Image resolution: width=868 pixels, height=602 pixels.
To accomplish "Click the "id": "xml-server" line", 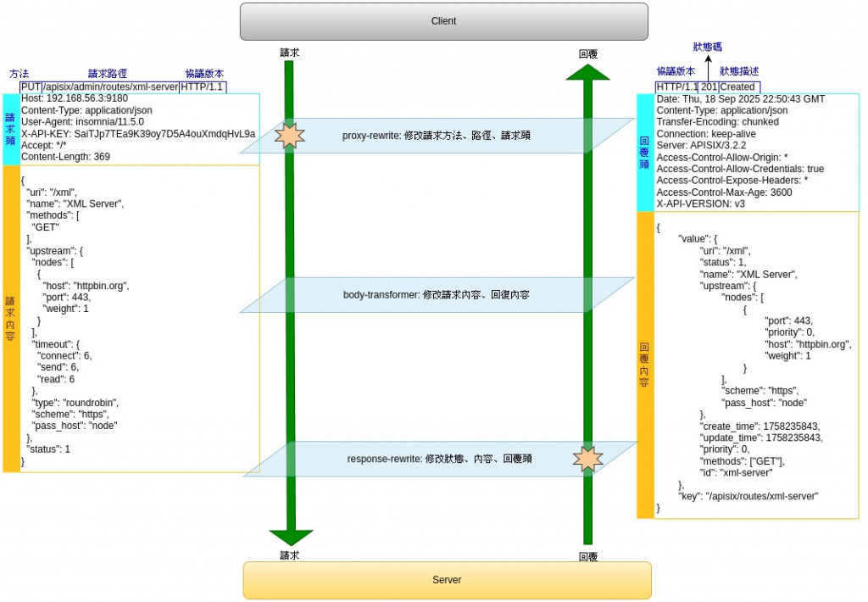I will [736, 473].
